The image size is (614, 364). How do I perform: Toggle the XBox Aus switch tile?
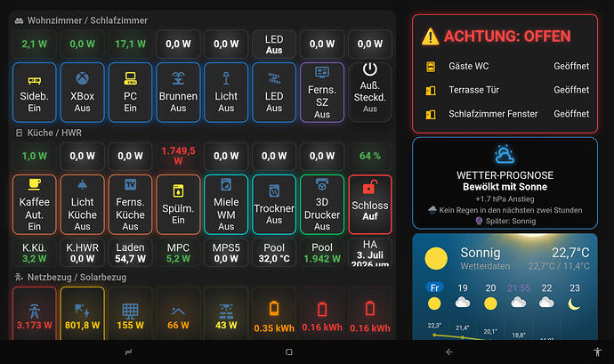(82, 93)
